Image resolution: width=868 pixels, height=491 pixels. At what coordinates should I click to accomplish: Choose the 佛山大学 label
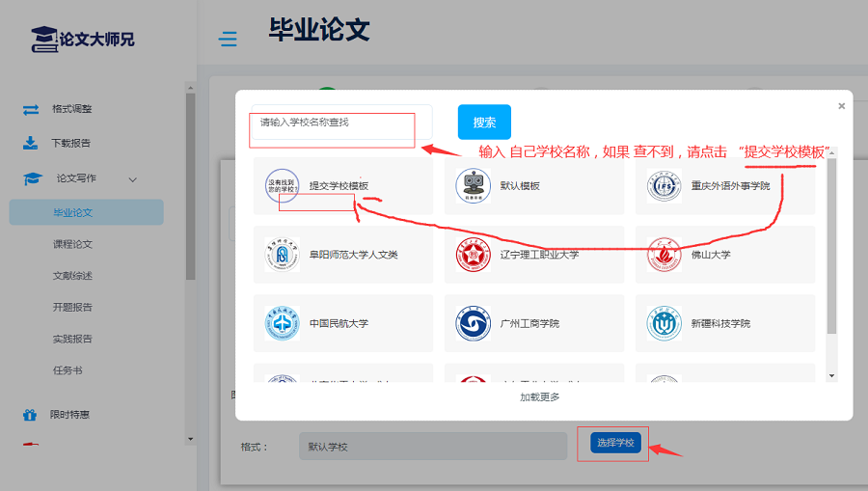[711, 255]
